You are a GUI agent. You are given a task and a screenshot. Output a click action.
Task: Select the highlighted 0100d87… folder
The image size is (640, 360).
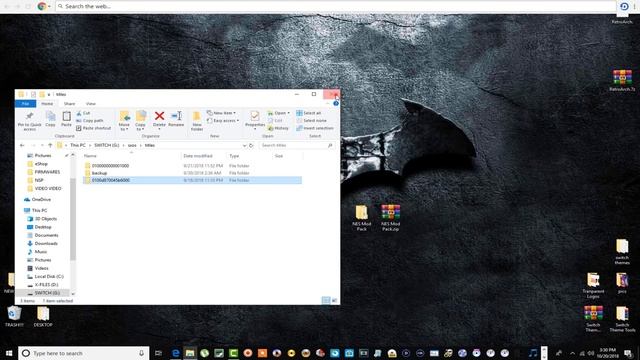click(x=192, y=180)
